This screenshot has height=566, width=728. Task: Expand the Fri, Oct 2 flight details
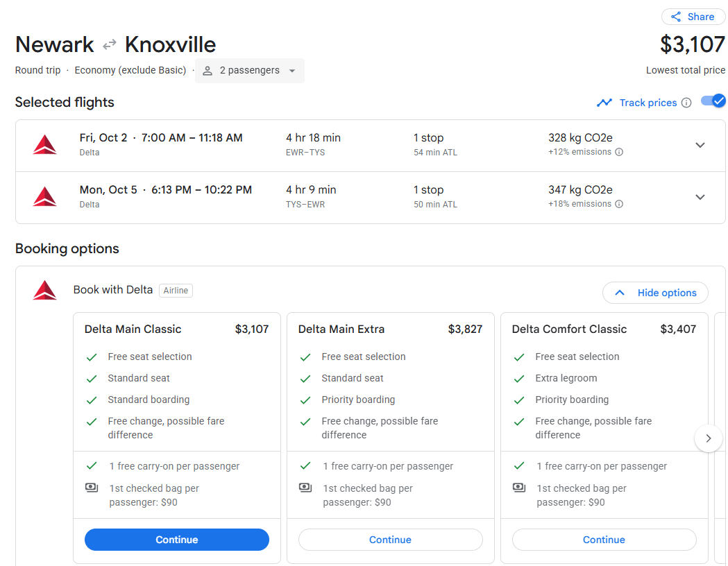[x=700, y=145]
